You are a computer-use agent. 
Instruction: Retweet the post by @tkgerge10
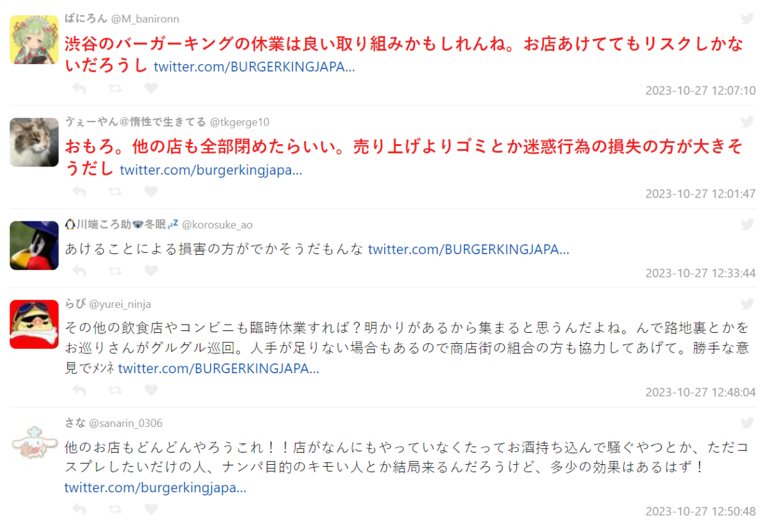[115, 191]
